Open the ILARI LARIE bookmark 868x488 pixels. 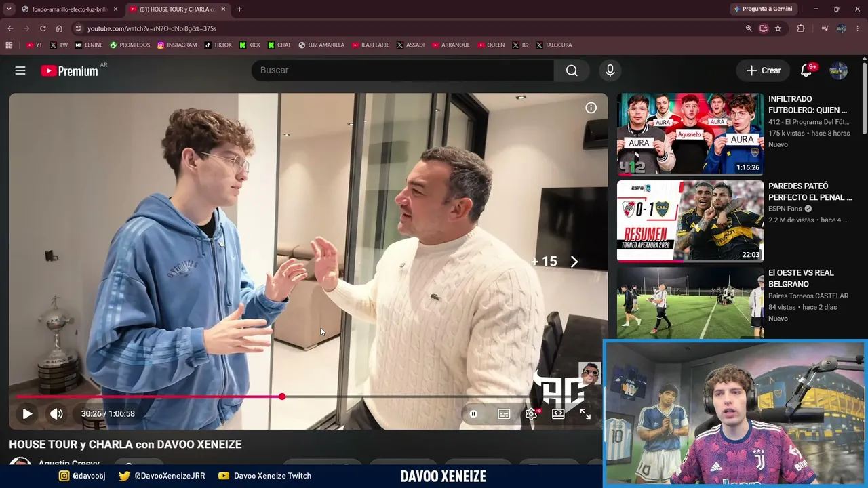point(371,45)
